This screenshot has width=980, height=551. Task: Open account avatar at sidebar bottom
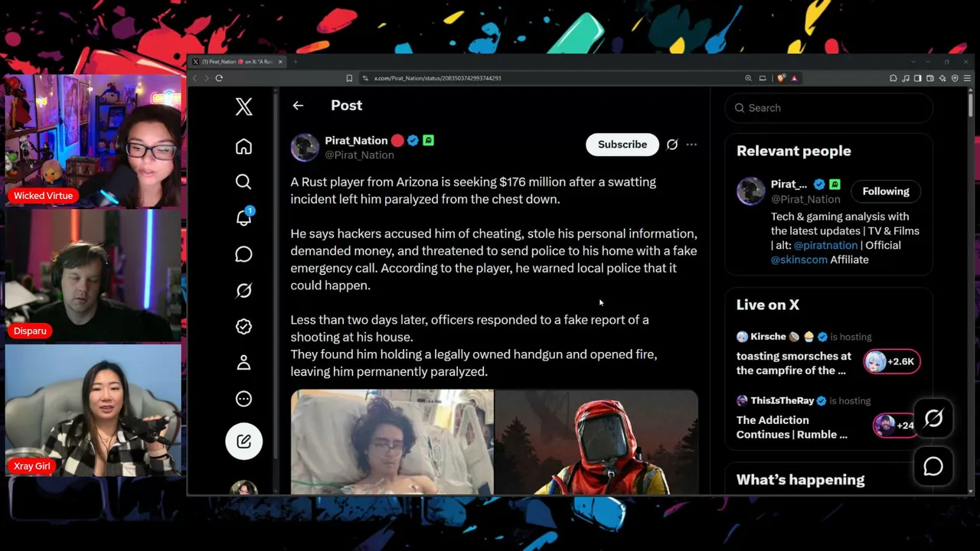pos(243,487)
